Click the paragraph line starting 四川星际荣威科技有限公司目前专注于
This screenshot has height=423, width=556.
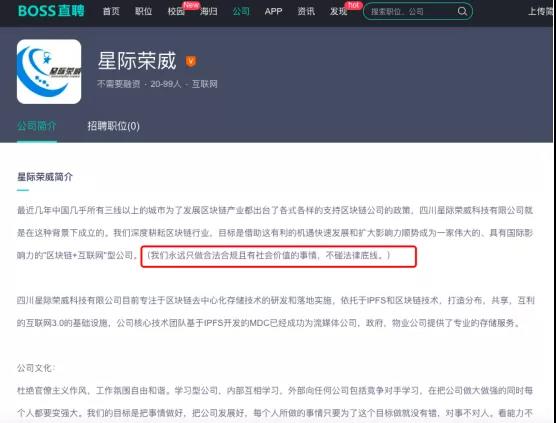276,301
